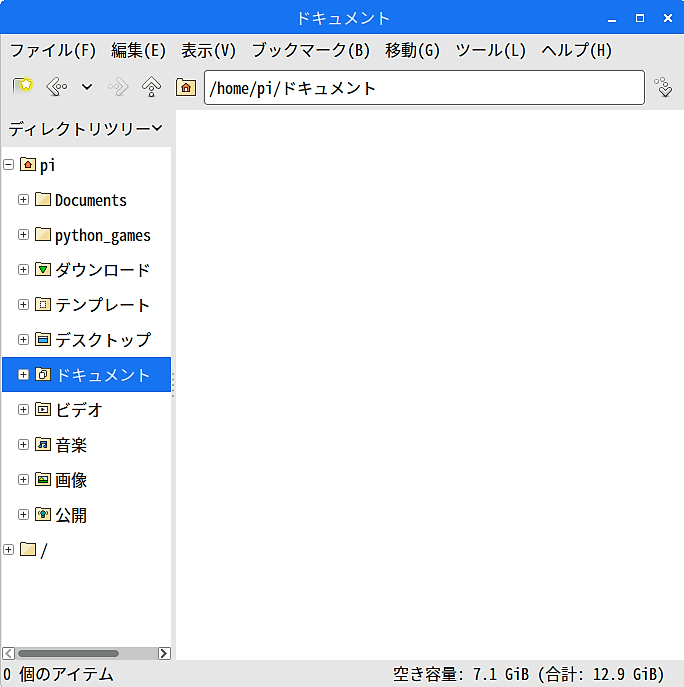Viewport: 684px width, 687px height.
Task: Click the home folder toolbar icon
Action: pos(186,87)
